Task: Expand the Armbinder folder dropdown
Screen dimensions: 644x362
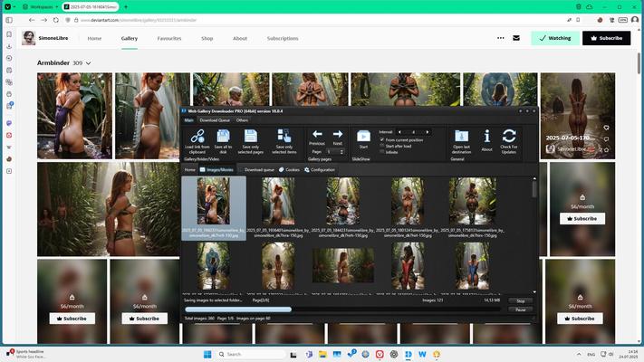Action: coord(88,63)
